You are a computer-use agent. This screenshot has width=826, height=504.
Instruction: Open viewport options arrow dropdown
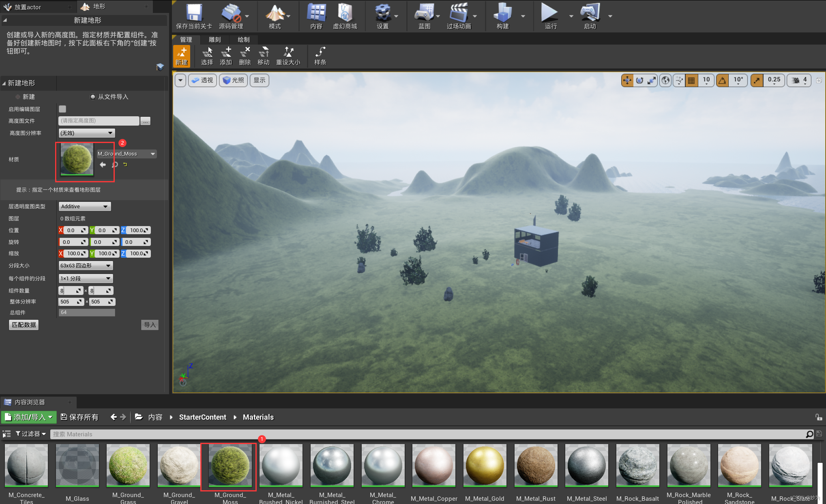(180, 80)
